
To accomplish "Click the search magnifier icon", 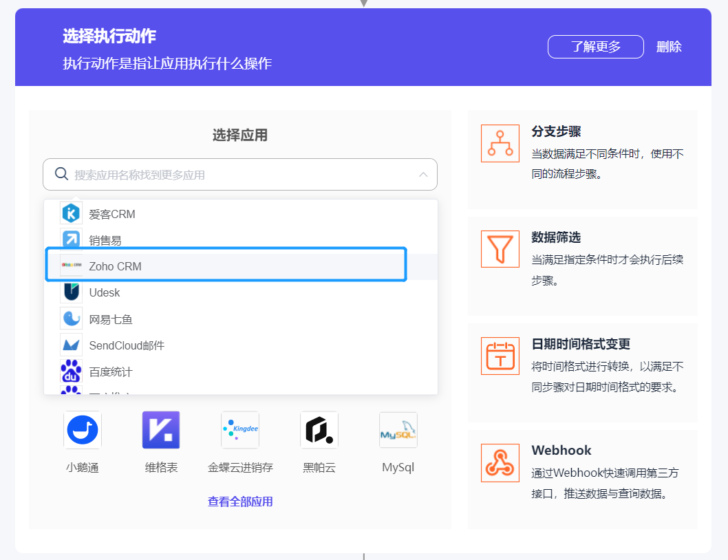I will (x=61, y=174).
